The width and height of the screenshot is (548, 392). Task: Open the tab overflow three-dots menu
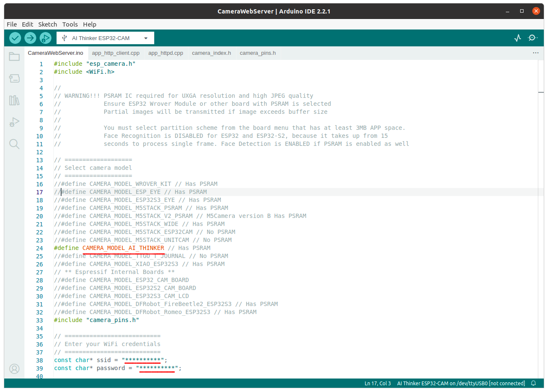536,53
